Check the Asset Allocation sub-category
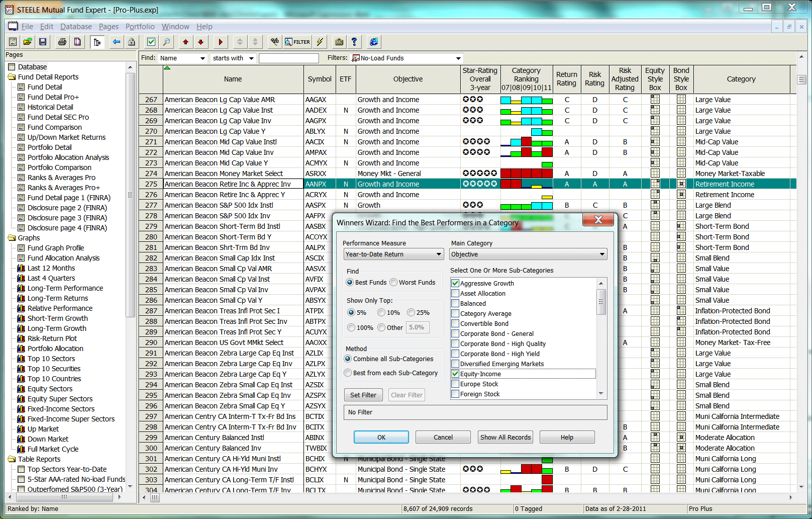Screen dimensions: 812x519 pyautogui.click(x=455, y=293)
